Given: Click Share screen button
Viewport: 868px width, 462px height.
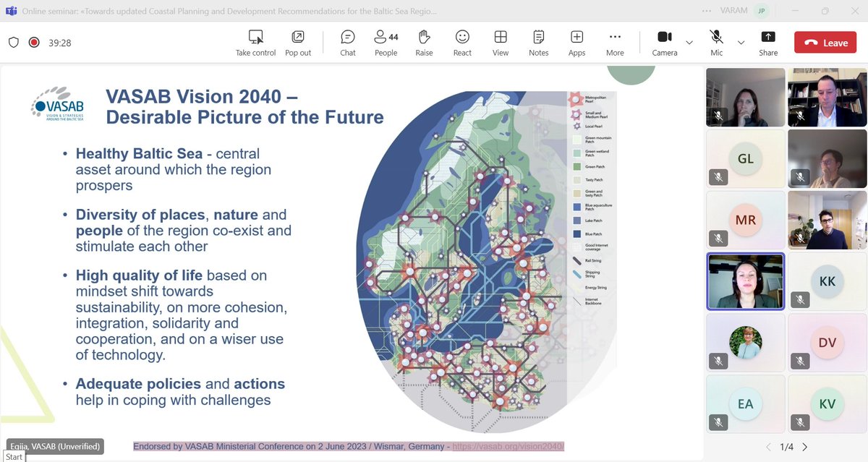Looking at the screenshot, I should click(x=768, y=43).
